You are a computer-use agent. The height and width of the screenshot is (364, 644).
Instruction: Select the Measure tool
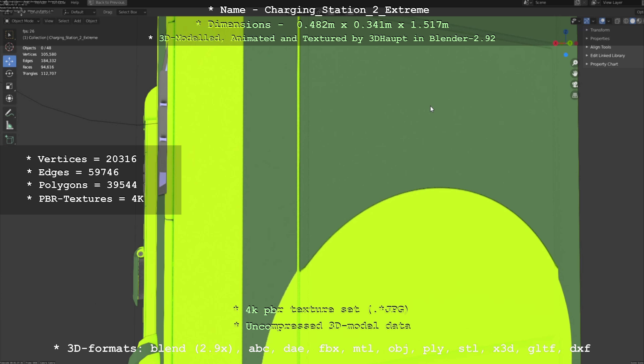point(9,126)
